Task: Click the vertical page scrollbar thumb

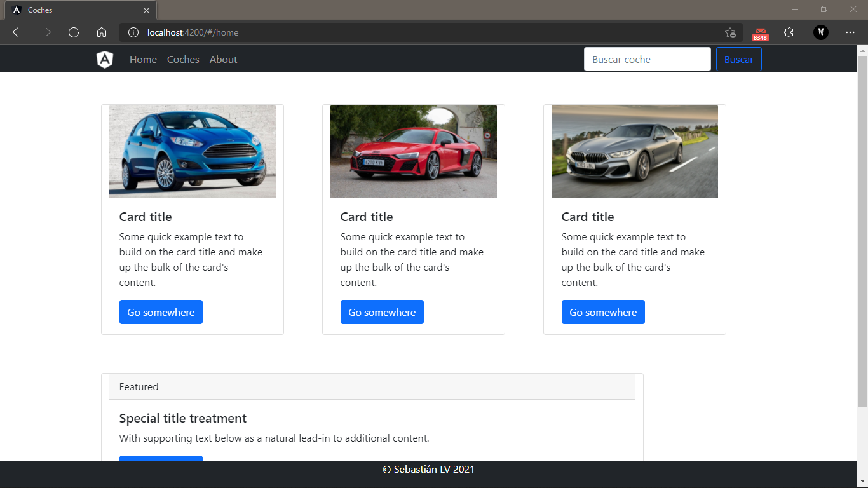Action: [x=862, y=231]
